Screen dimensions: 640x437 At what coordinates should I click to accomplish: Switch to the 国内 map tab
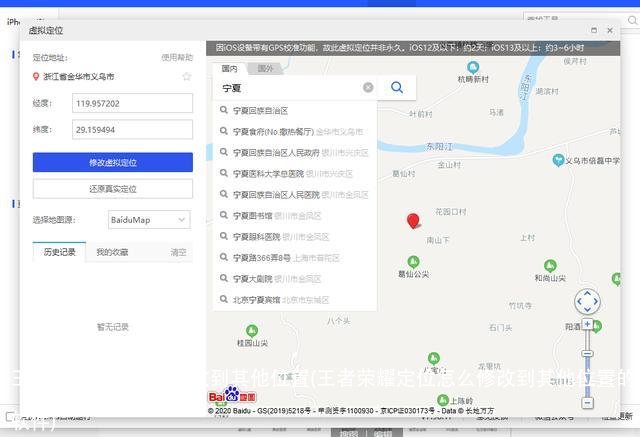point(229,68)
